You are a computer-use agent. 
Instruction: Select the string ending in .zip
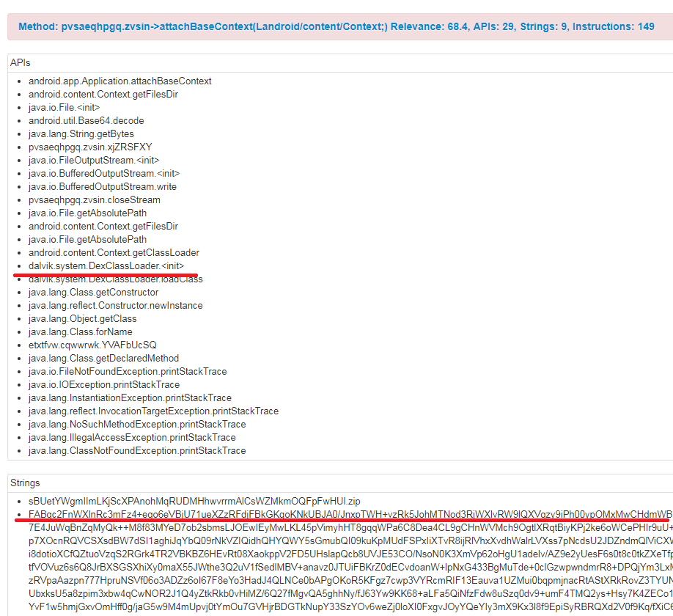point(195,501)
